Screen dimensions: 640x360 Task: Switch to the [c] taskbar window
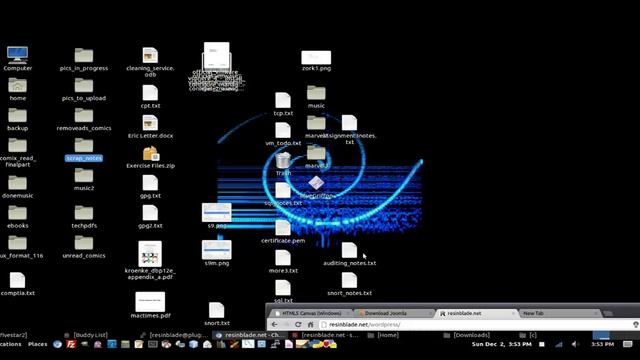click(x=528, y=335)
